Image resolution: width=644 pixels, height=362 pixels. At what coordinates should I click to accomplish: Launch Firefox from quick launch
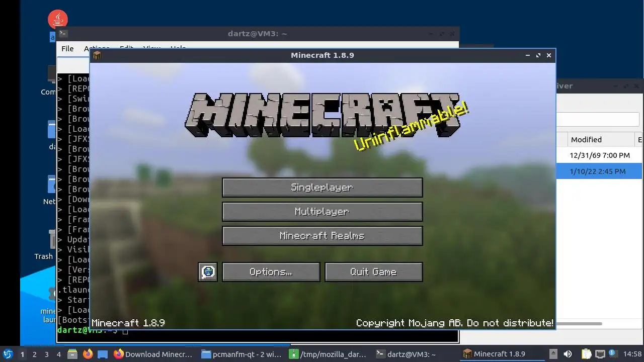click(88, 354)
